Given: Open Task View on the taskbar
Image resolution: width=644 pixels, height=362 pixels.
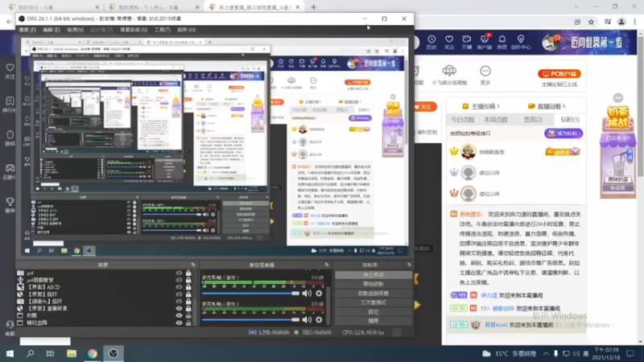Looking at the screenshot, I should [50, 353].
